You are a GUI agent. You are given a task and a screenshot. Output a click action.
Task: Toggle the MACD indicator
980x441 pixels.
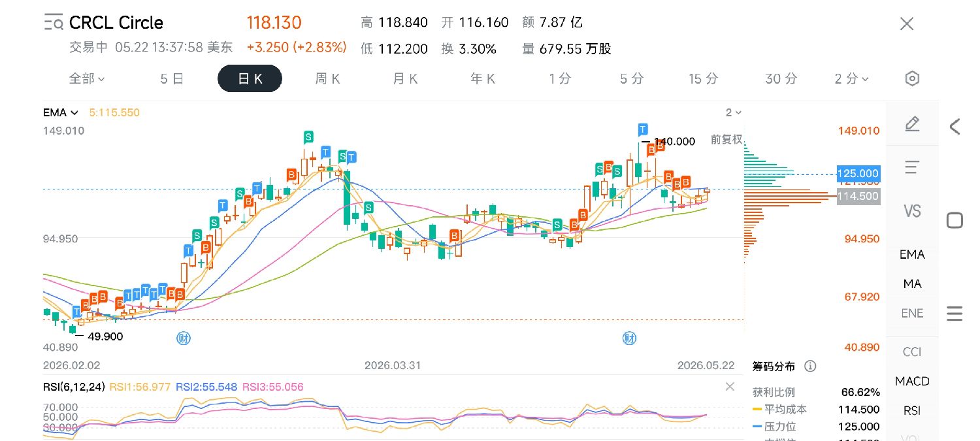point(912,381)
